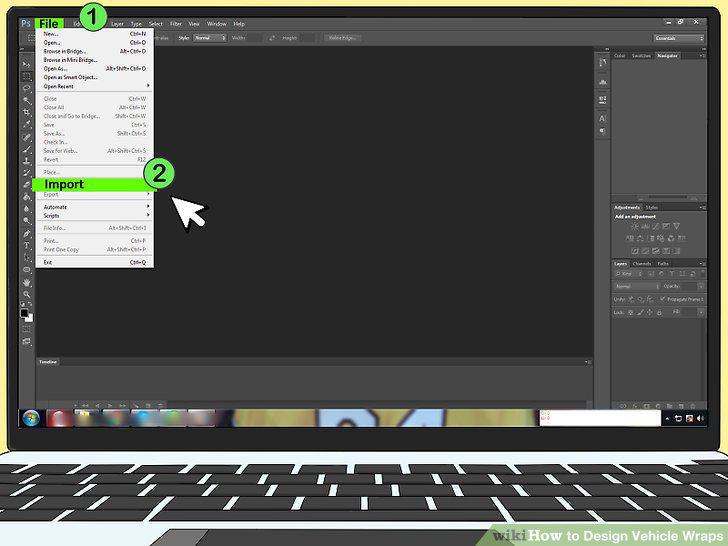The image size is (728, 546).
Task: Change the screen mode icon
Action: pyautogui.click(x=26, y=342)
